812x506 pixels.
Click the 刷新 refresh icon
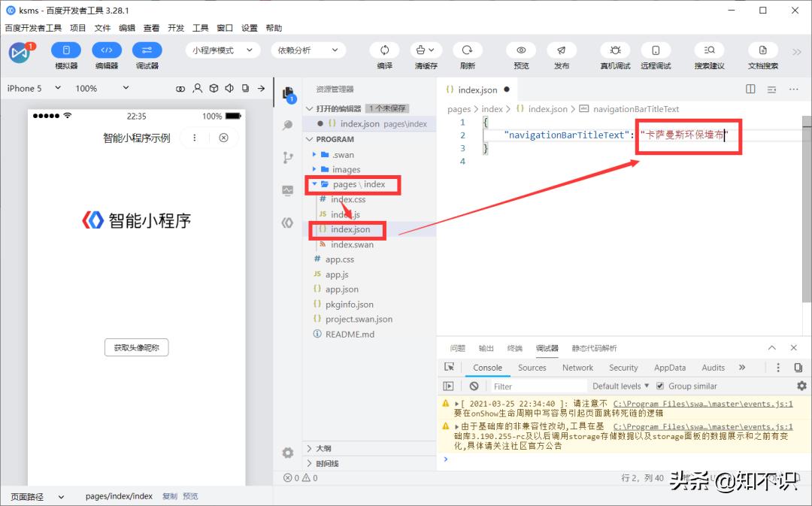[468, 50]
